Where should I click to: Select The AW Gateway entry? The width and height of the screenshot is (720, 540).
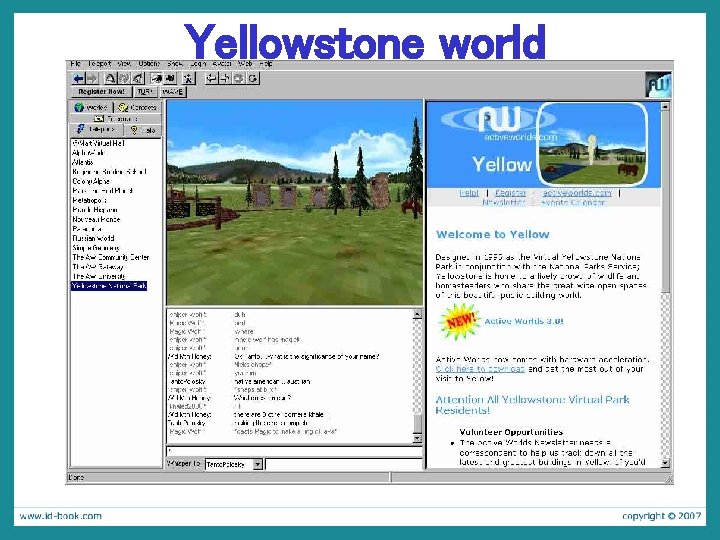[98, 267]
